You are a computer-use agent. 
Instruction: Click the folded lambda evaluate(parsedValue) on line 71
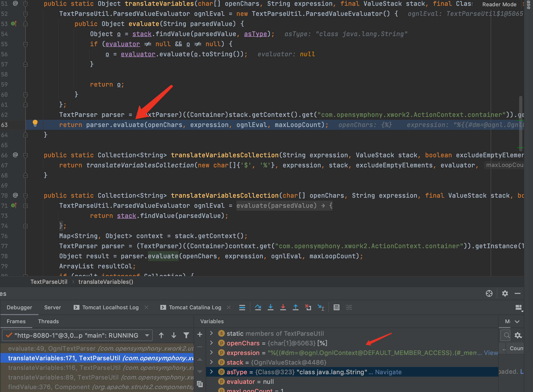[284, 206]
